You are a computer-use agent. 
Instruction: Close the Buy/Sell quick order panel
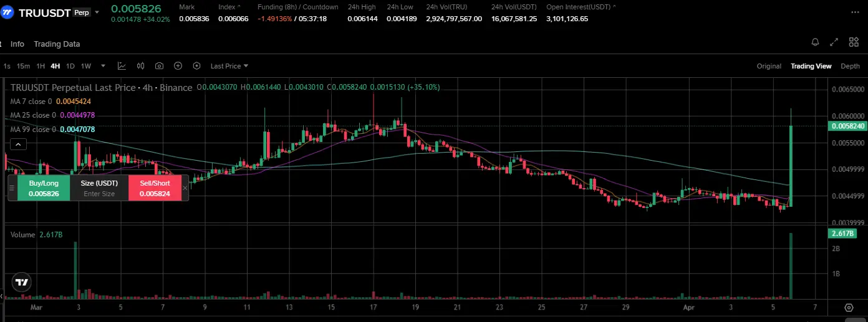tap(185, 187)
